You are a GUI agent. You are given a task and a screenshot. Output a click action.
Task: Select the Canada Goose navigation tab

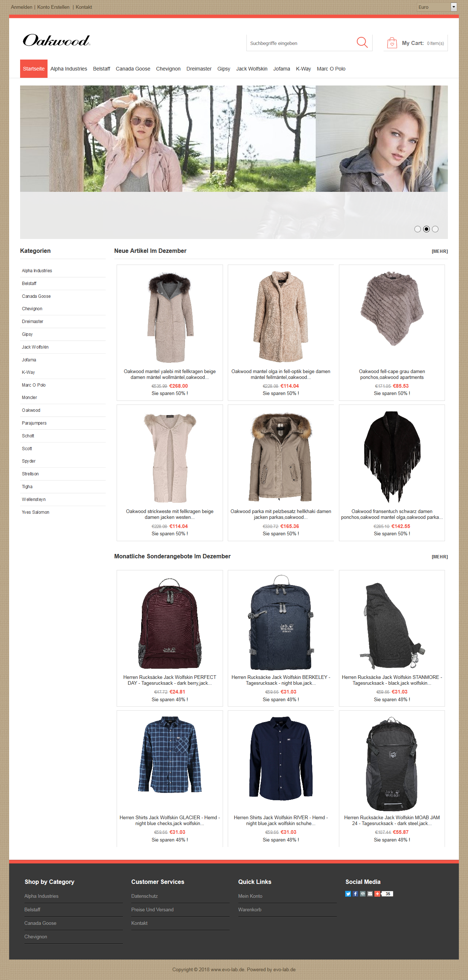133,69
